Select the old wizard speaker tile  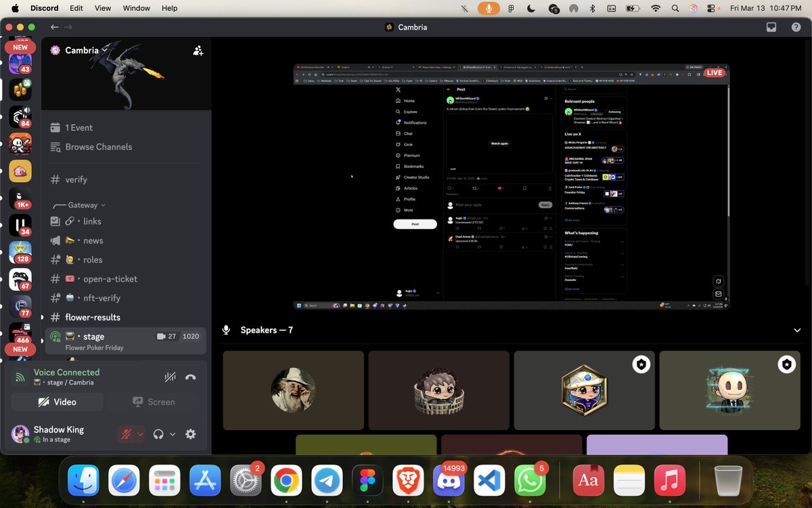click(x=293, y=390)
